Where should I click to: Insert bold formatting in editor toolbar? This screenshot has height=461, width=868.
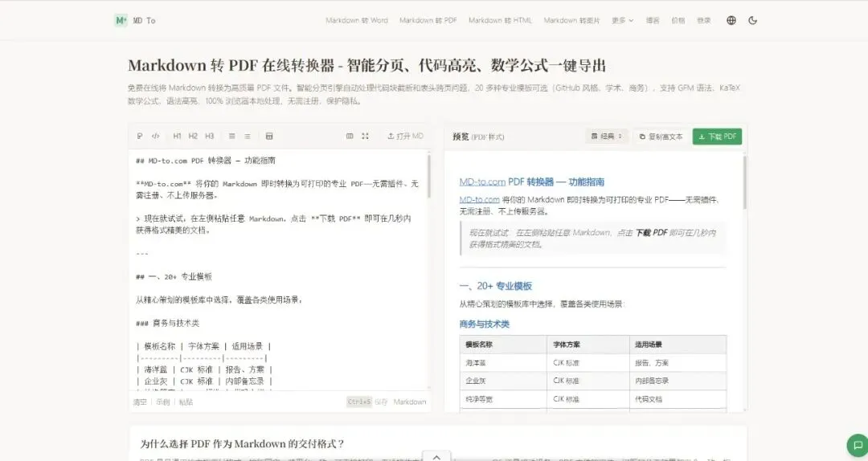pos(140,137)
